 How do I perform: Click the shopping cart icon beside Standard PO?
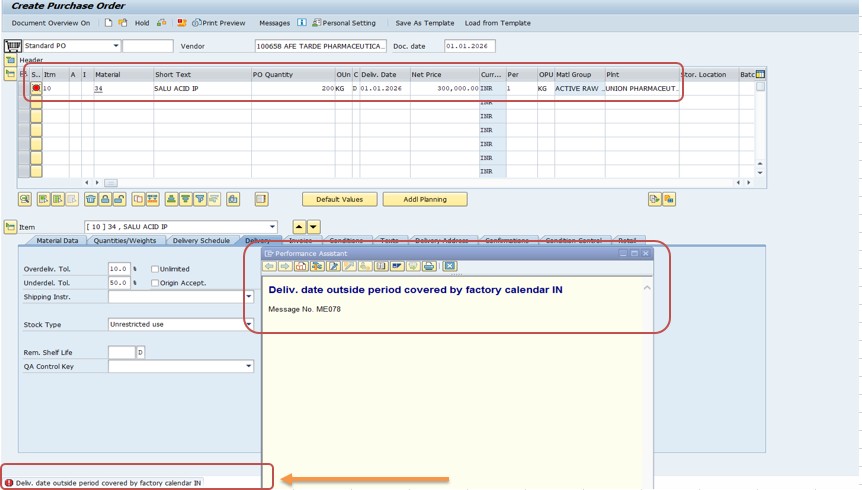pos(13,46)
